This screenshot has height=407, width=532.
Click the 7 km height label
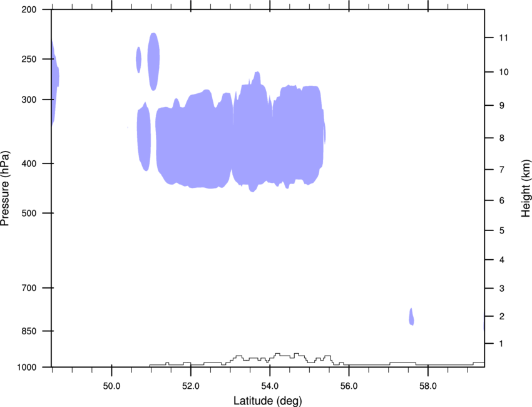502,170
